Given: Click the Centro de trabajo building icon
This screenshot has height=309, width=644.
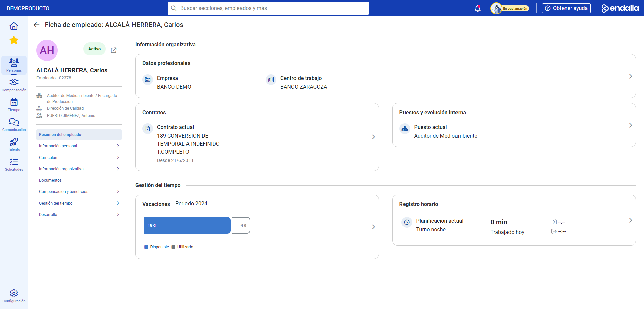Looking at the screenshot, I should [271, 80].
